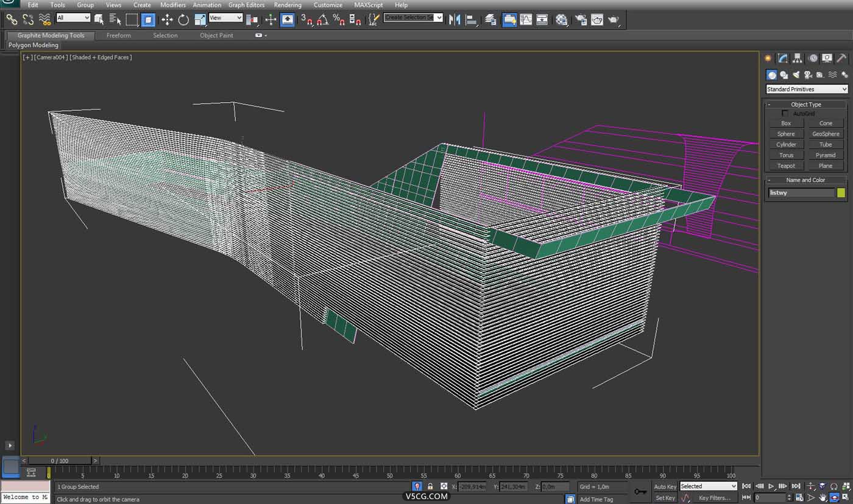Toggle Angle Snap
The image size is (853, 504).
[x=323, y=19]
